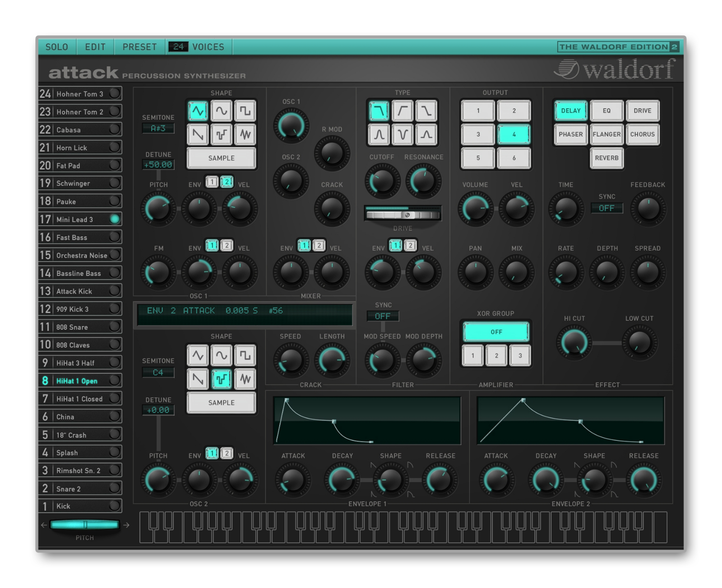Viewport: 722px width, 588px height.
Task: Select notch filter type icon
Action: [x=402, y=134]
